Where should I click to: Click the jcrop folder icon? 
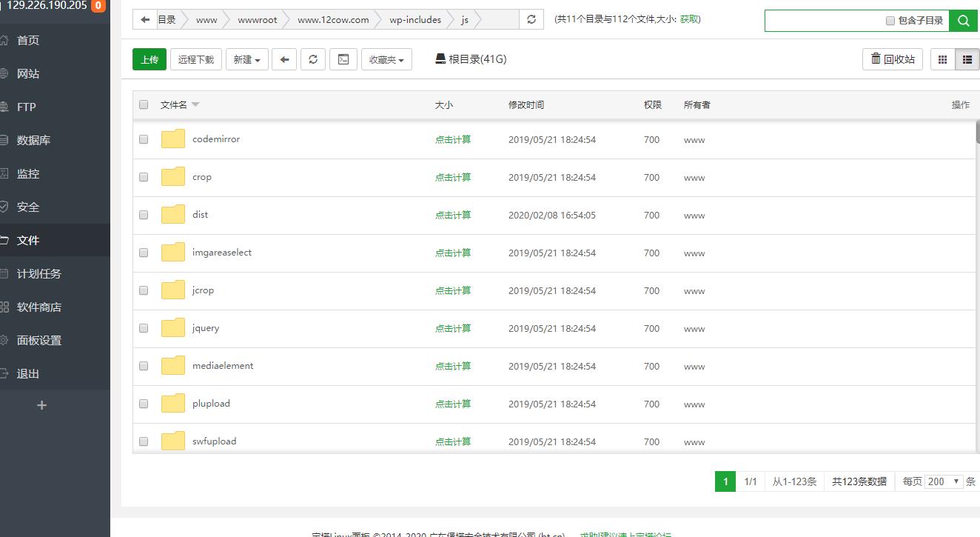[173, 290]
